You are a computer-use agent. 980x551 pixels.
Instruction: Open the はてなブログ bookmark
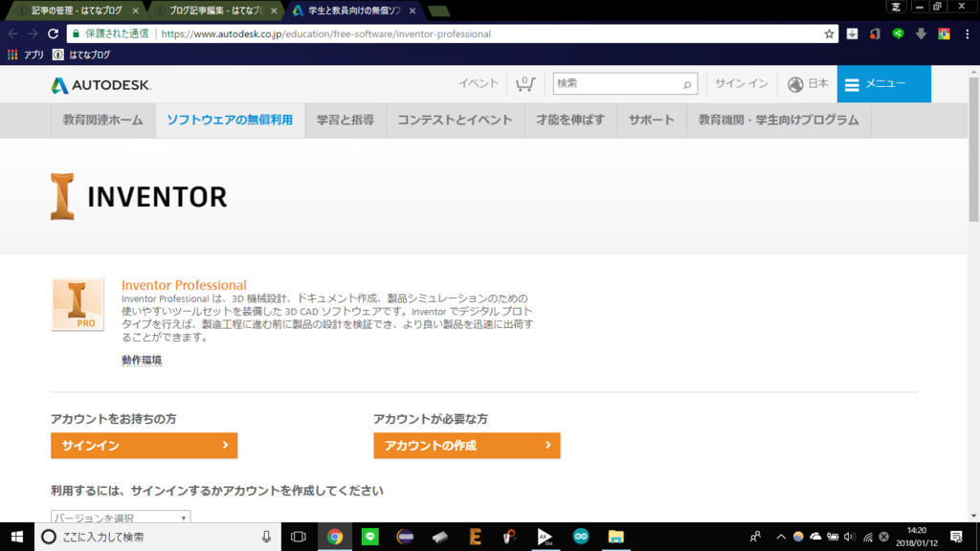(x=82, y=55)
